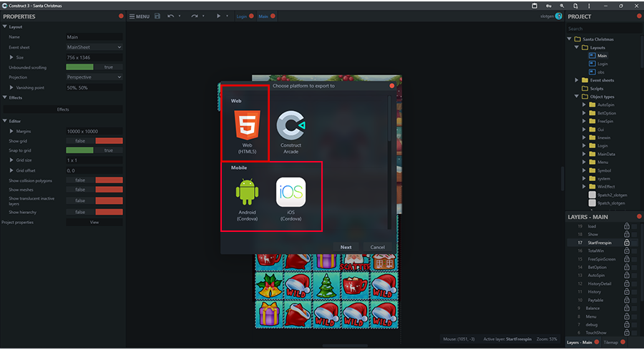
Task: Open the 9patch_slotgen object icon
Action: click(592, 203)
